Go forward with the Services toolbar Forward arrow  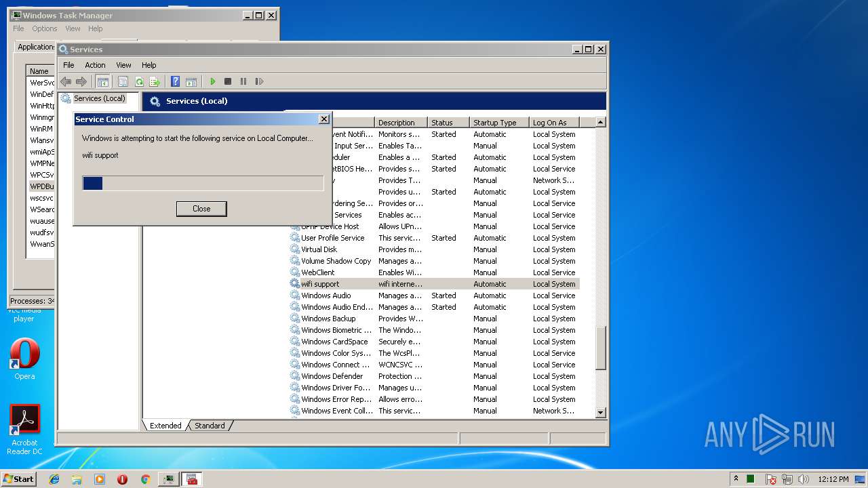coord(81,81)
